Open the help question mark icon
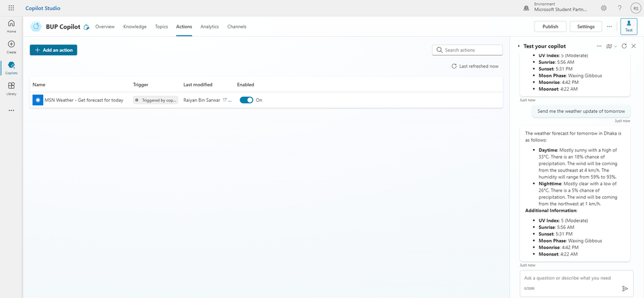This screenshot has width=644, height=298. (620, 8)
